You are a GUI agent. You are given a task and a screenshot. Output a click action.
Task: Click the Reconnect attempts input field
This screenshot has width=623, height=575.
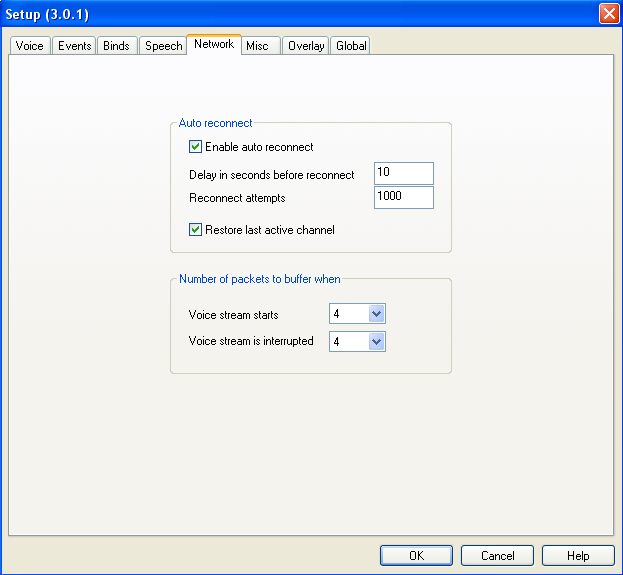[x=404, y=197]
